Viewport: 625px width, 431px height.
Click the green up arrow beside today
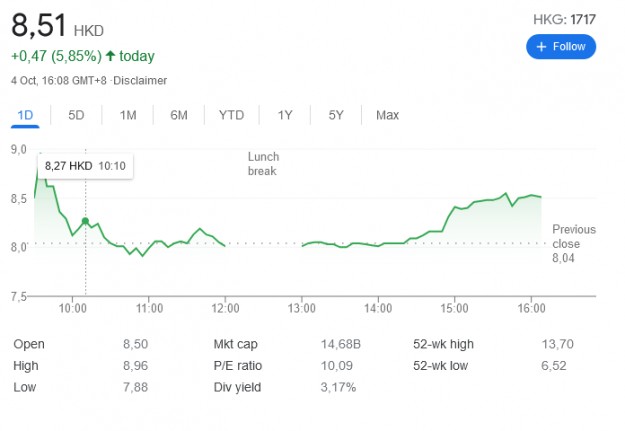point(110,56)
